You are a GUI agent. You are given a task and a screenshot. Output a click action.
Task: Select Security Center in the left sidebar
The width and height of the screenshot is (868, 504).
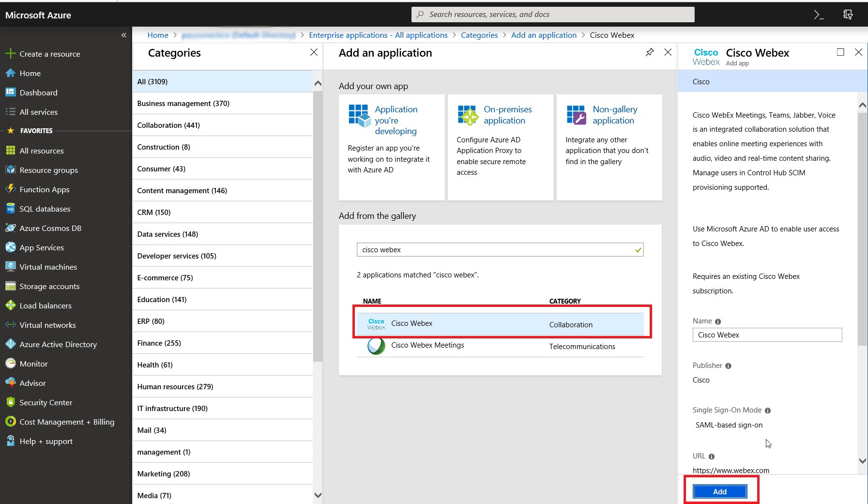click(46, 402)
